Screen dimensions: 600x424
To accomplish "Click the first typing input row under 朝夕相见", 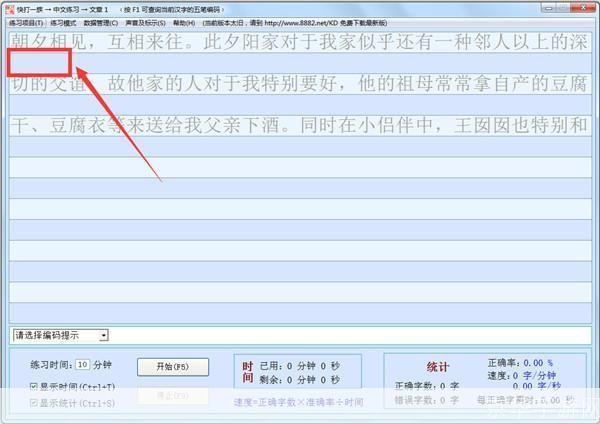I will pyautogui.click(x=300, y=63).
